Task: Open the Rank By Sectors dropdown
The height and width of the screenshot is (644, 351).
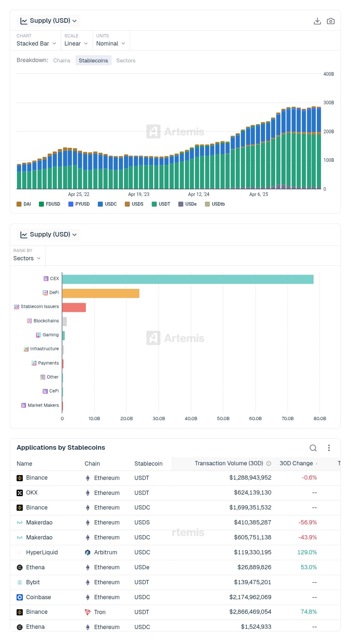Action: (x=27, y=258)
